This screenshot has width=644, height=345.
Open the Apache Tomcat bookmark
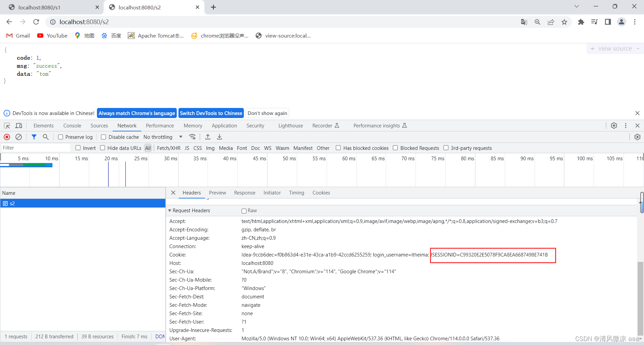point(156,36)
